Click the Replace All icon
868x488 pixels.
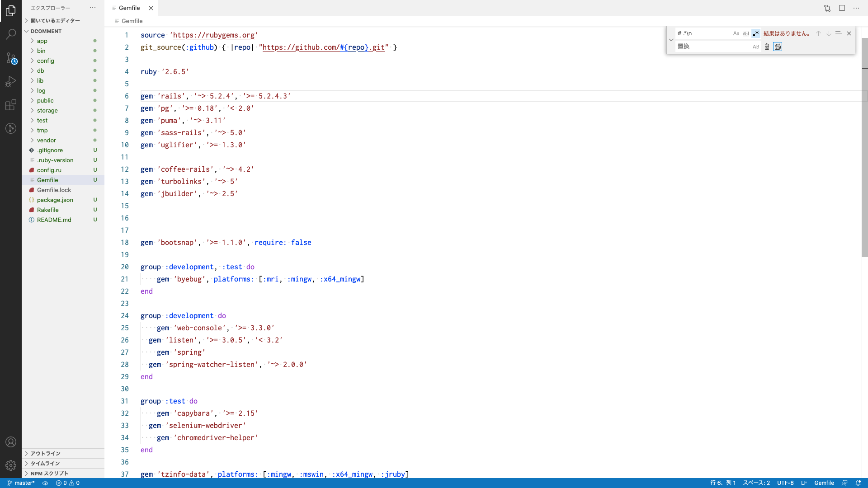778,47
